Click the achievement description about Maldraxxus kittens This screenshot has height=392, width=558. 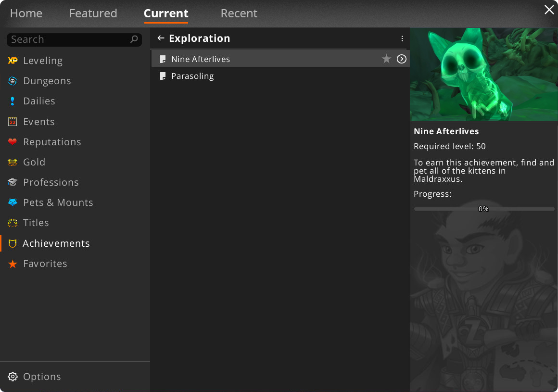484,171
